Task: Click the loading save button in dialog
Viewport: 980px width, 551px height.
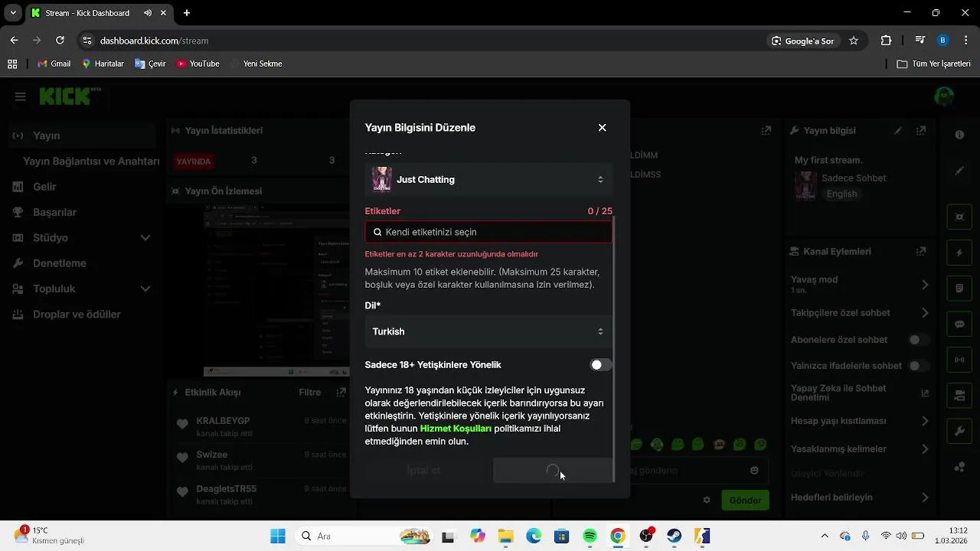Action: click(552, 471)
